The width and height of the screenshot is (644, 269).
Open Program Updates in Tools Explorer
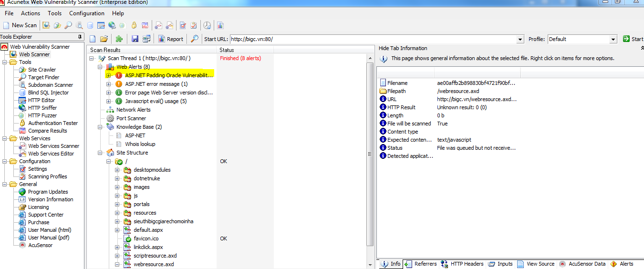click(48, 192)
